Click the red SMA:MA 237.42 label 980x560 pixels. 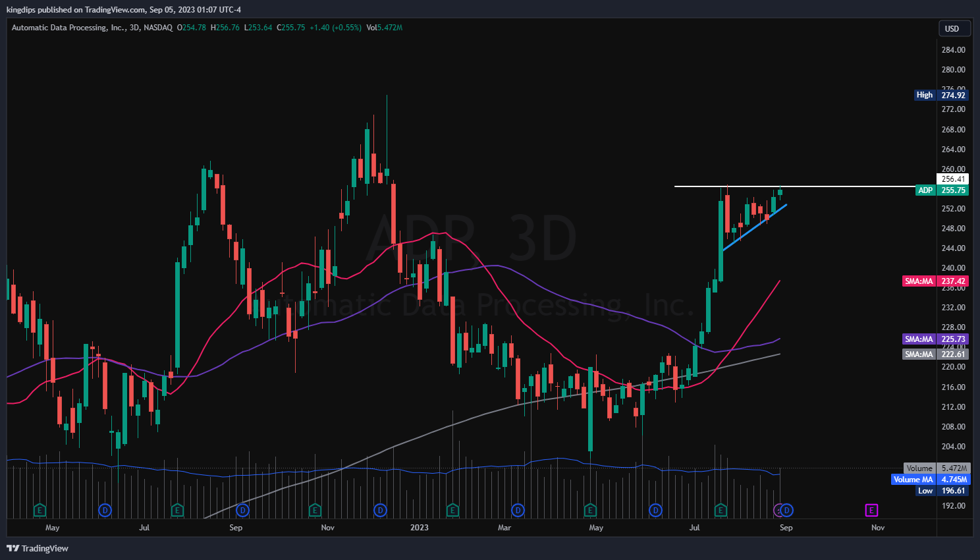(x=935, y=281)
